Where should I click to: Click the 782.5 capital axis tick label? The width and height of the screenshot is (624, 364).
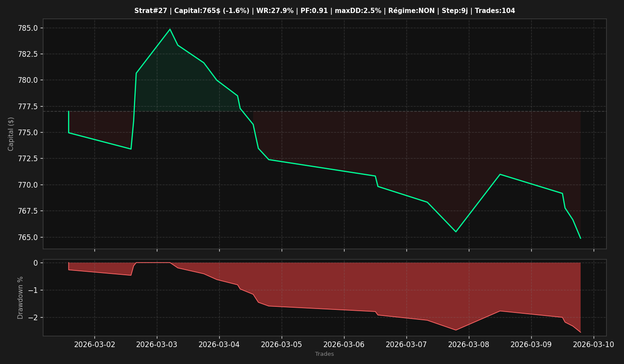29,54
